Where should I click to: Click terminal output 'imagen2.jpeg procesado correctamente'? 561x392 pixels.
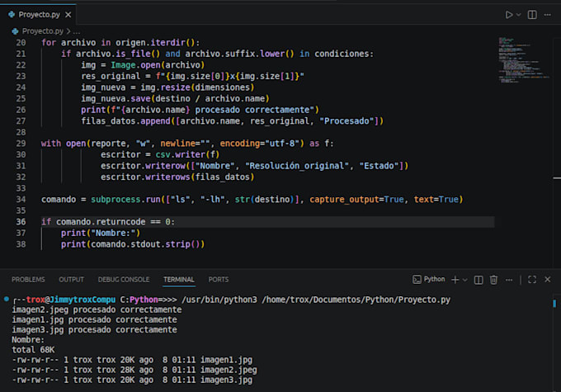97,309
